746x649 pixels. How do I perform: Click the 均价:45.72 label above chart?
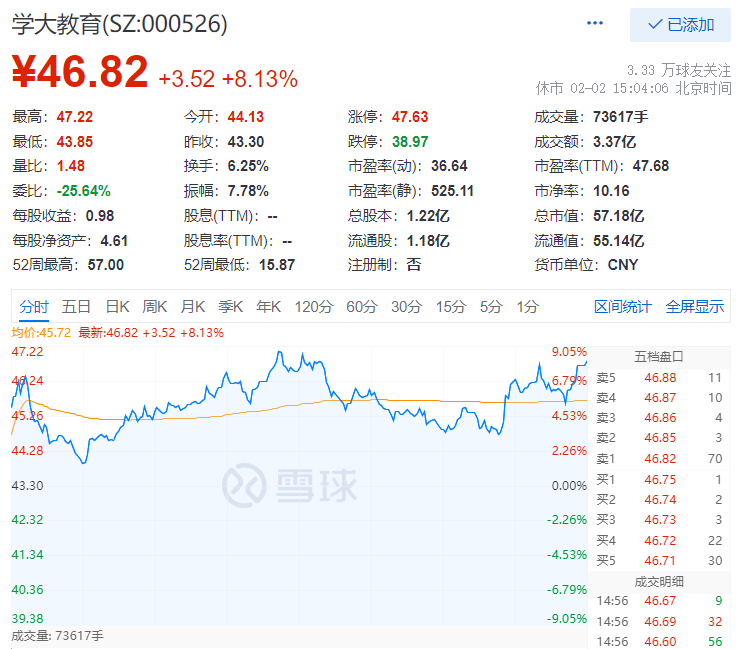point(41,333)
